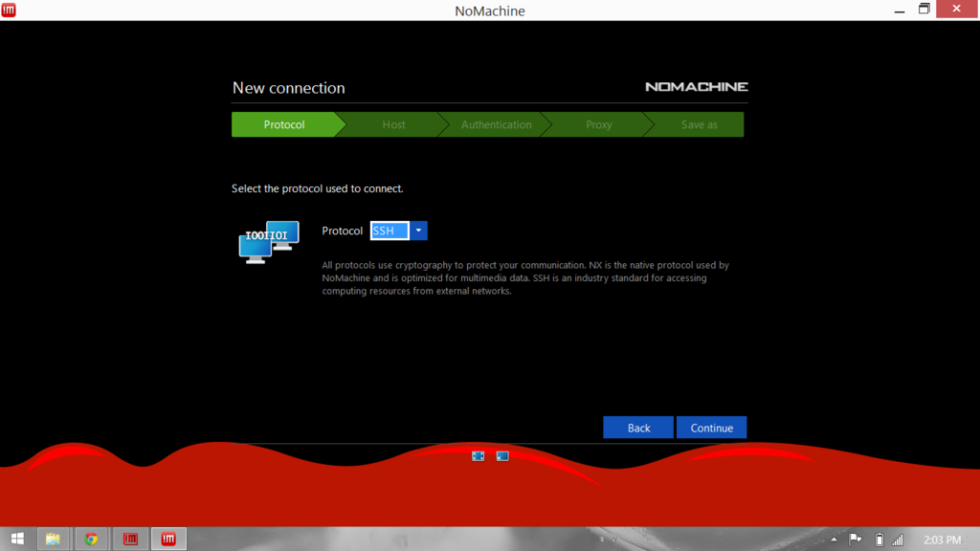Open Google Chrome from taskbar
This screenshot has height=551, width=980.
91,539
